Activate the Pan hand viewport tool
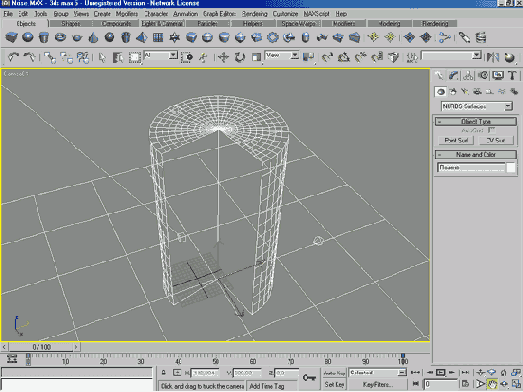This screenshot has height=392, width=523. [492, 384]
